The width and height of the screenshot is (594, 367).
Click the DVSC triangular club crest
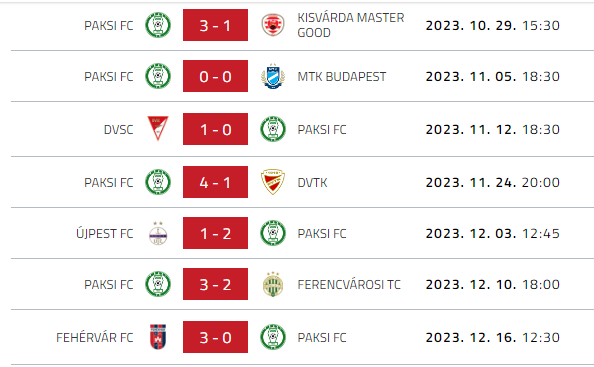[x=158, y=129]
